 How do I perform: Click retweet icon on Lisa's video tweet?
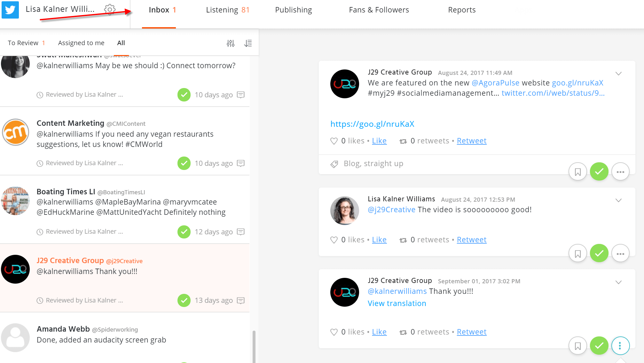tap(403, 240)
